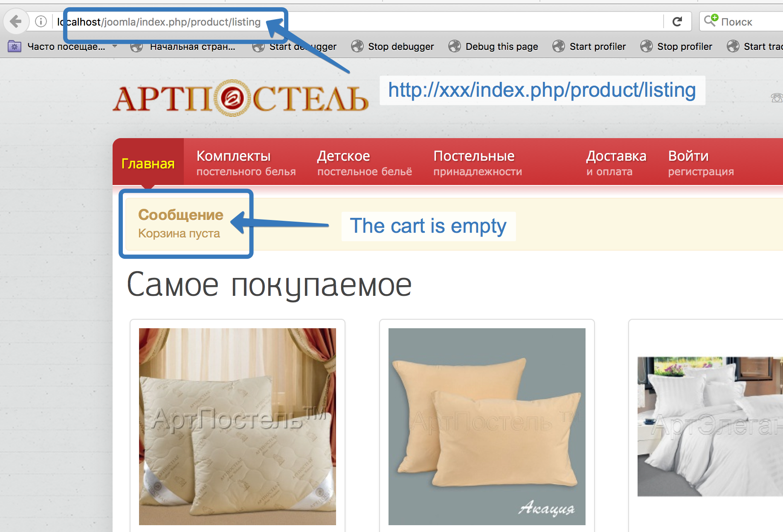This screenshot has width=783, height=532.
Task: Open the site information icon
Action: pos(41,21)
